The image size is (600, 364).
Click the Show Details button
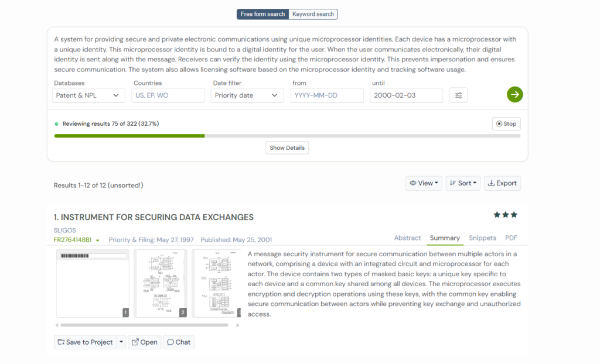point(287,147)
